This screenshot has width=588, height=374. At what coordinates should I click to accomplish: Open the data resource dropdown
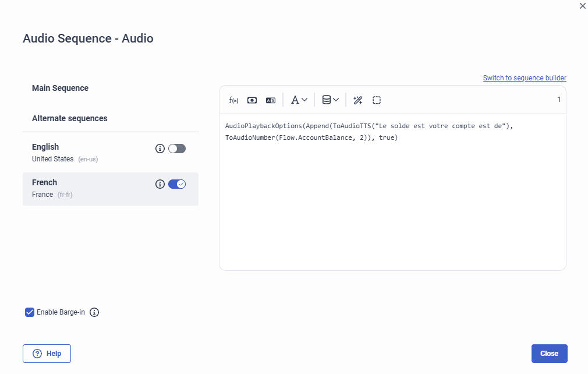point(330,100)
